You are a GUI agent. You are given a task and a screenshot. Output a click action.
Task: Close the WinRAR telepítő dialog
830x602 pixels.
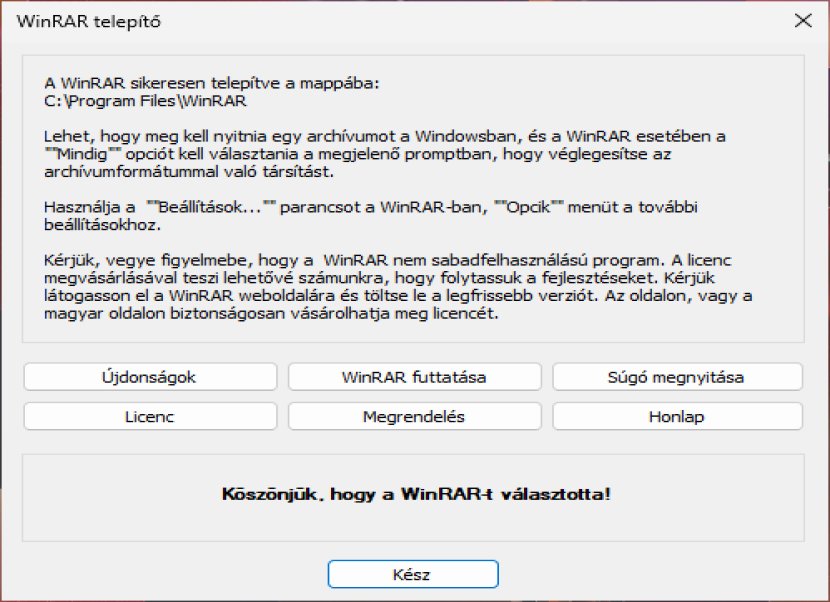tap(803, 21)
